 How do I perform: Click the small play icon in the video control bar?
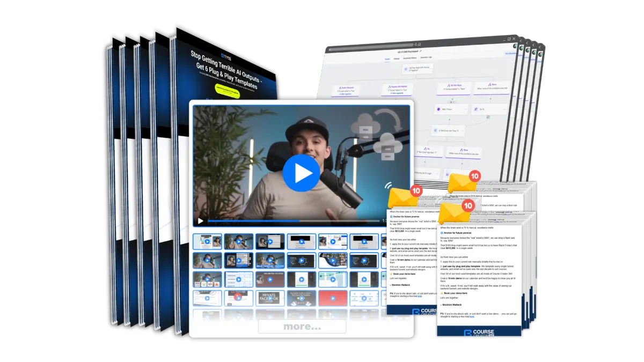click(x=201, y=220)
